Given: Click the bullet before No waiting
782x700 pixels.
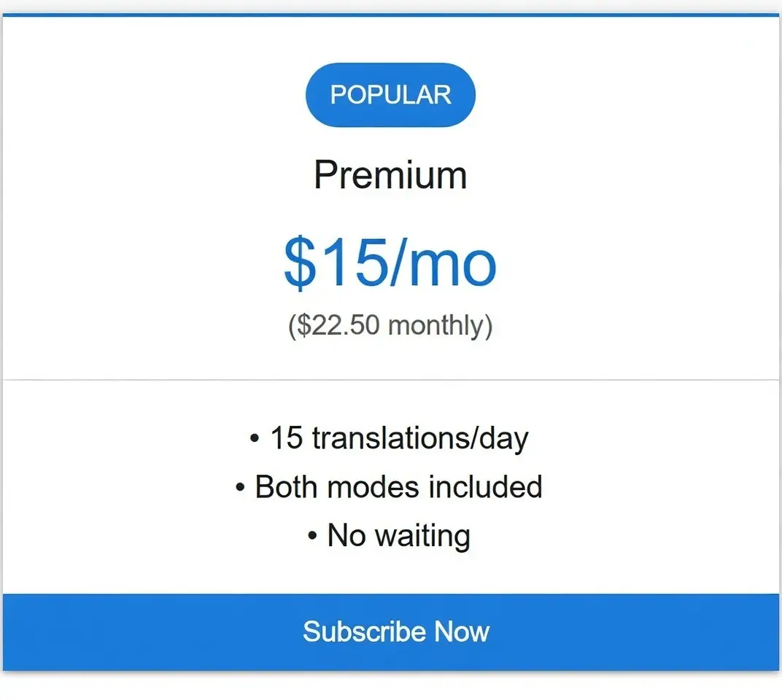Looking at the screenshot, I should pyautogui.click(x=312, y=537).
